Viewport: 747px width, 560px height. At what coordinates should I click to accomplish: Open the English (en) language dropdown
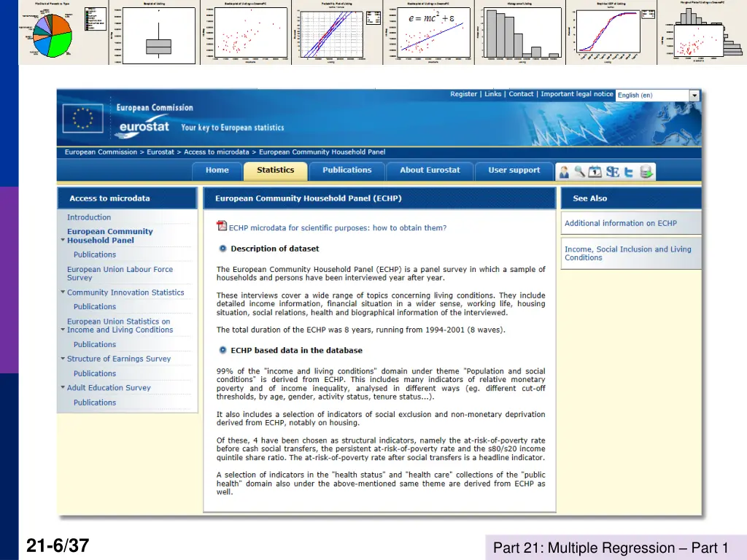tap(657, 96)
